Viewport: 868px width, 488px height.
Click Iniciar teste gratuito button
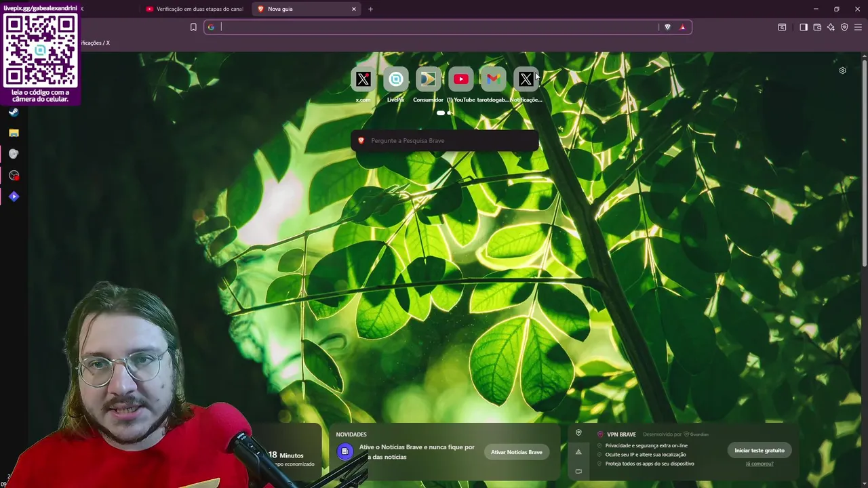point(759,450)
